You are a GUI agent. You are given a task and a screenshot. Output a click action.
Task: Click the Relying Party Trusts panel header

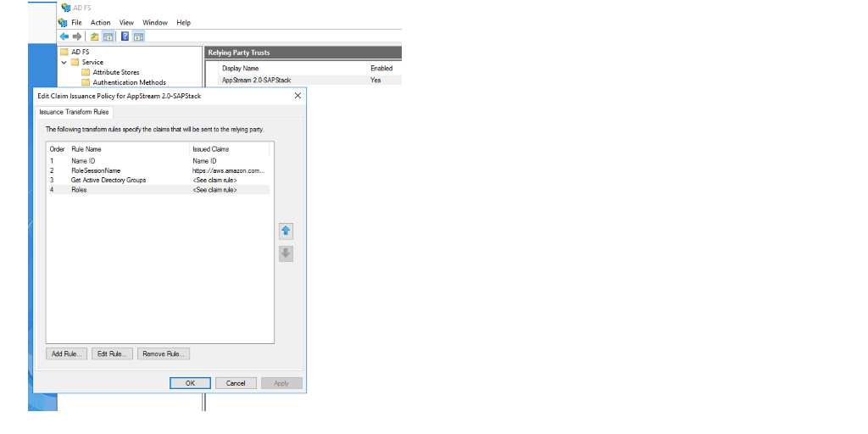click(303, 53)
